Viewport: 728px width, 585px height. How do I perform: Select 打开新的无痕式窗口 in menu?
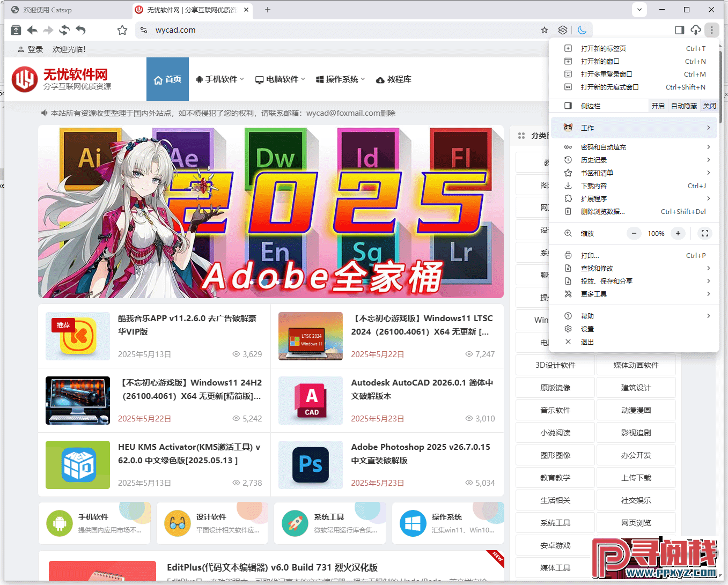(634, 87)
